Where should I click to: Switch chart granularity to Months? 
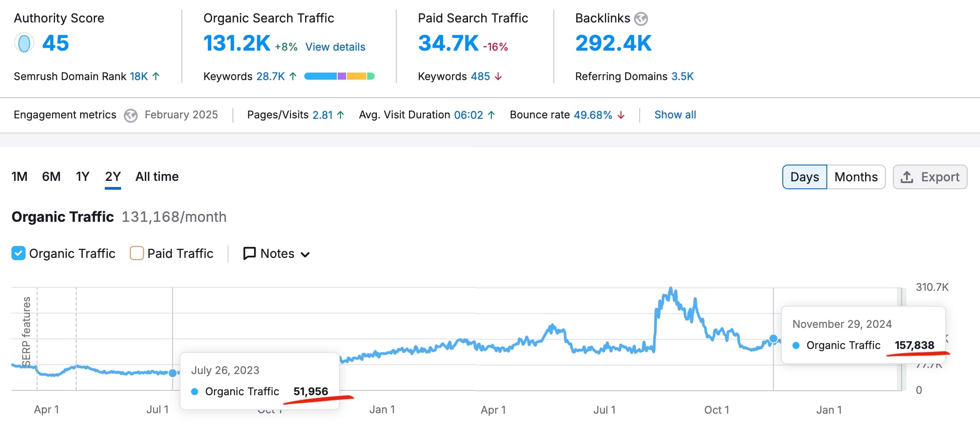[855, 177]
